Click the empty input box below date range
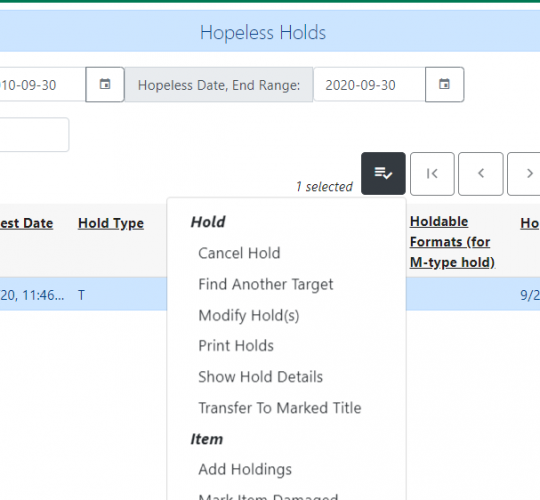 point(34,135)
